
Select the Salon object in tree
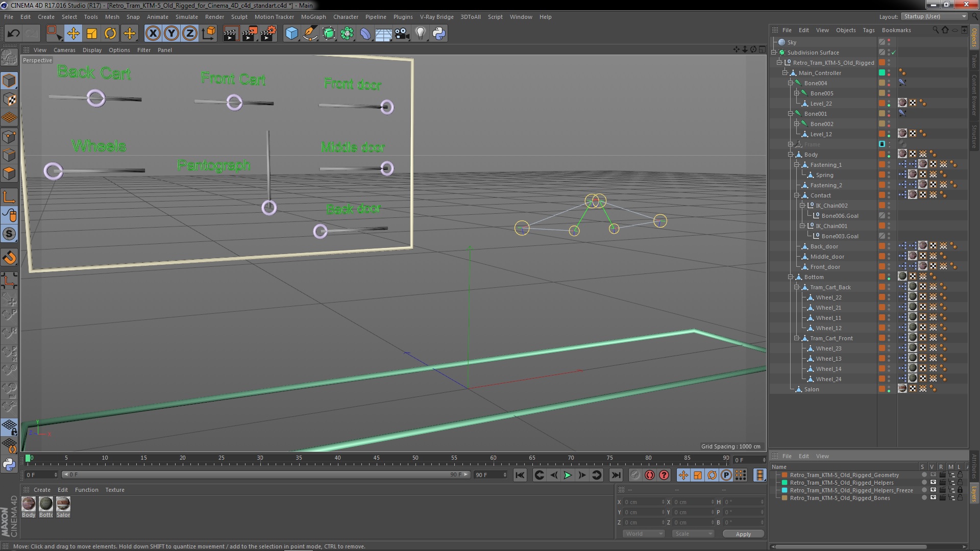pyautogui.click(x=812, y=389)
